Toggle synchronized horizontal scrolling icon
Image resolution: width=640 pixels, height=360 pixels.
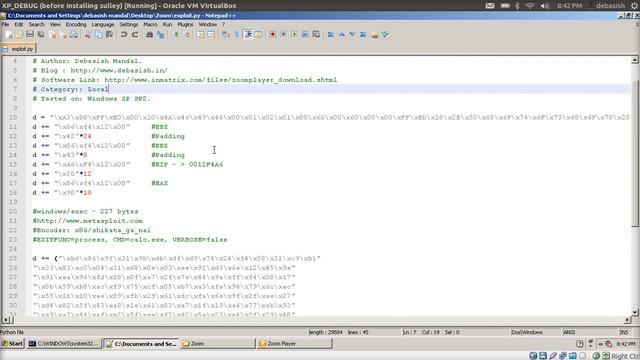click(x=211, y=35)
